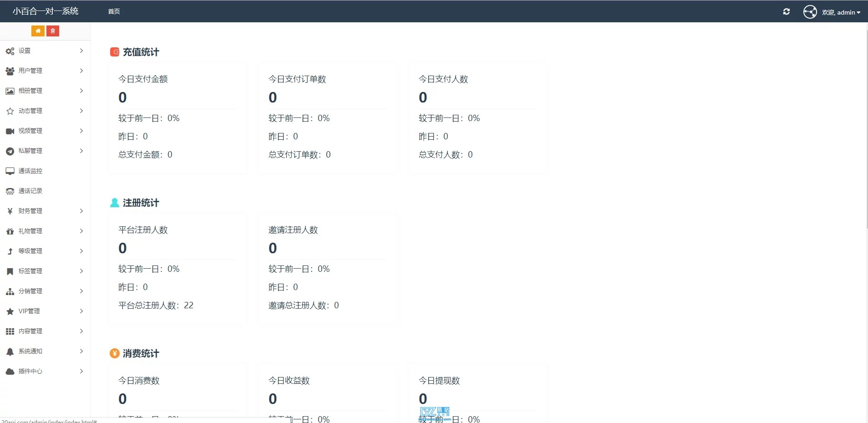This screenshot has height=423, width=868.
Task: Open 私聊管理 chat icon
Action: (10, 151)
